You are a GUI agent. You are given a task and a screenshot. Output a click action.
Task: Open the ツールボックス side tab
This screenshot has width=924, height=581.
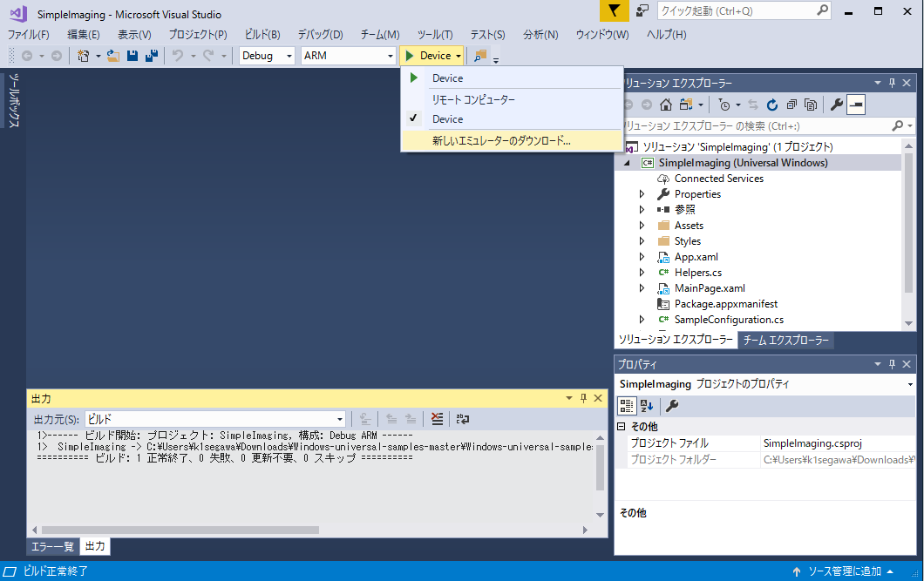click(14, 101)
